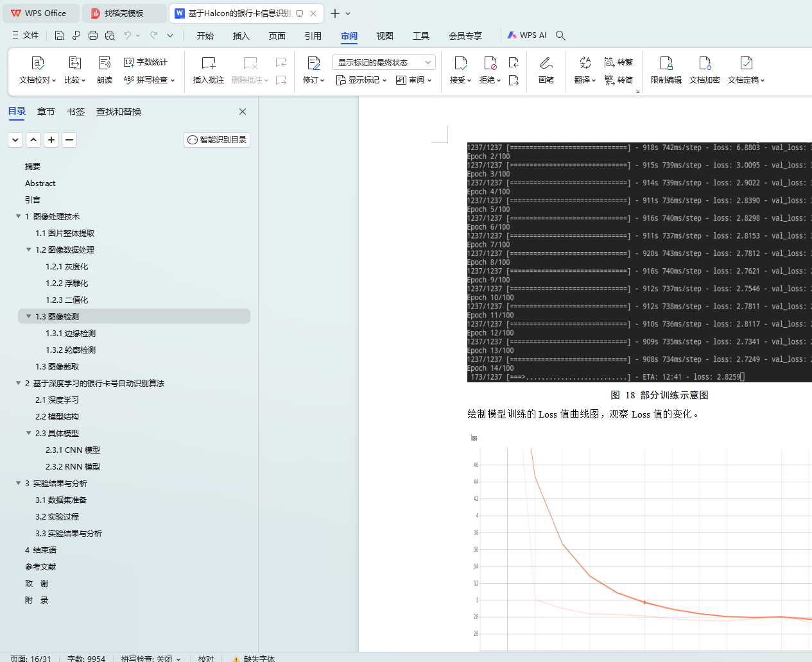
Task: Open the 文档加密 document encryption tool
Action: 705,70
